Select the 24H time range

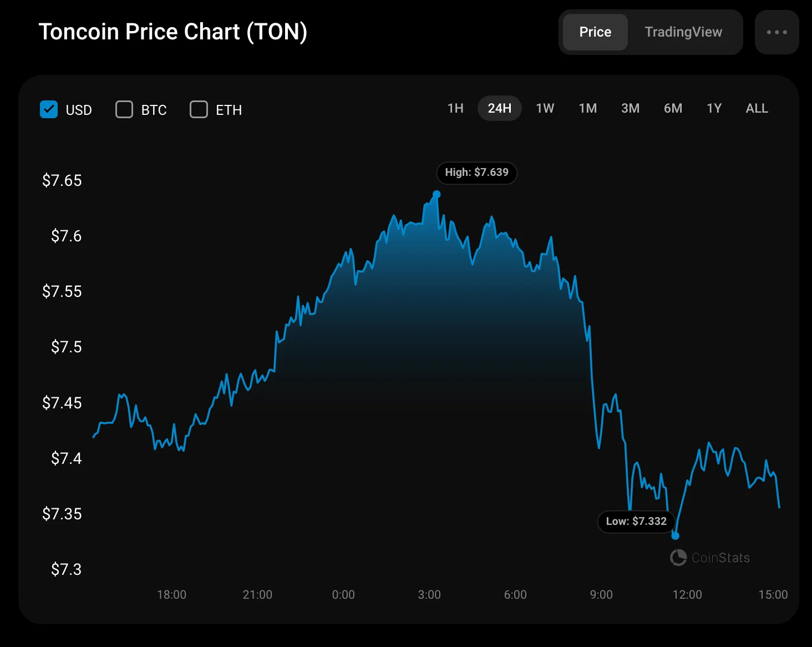pos(499,108)
